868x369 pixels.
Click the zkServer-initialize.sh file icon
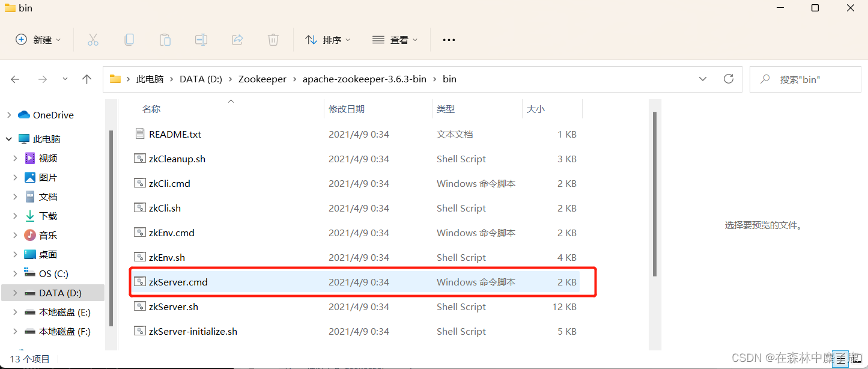(x=140, y=331)
